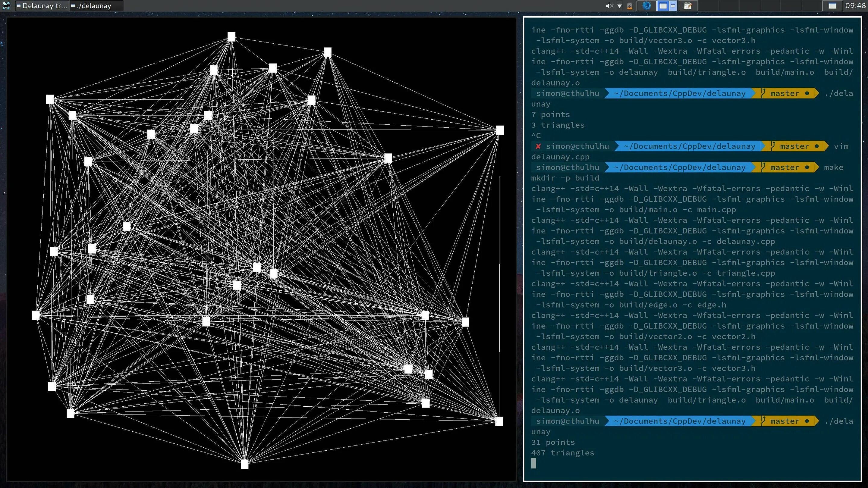The width and height of the screenshot is (868, 488).
Task: Open the Wi-Fi network indicator
Action: click(x=619, y=6)
